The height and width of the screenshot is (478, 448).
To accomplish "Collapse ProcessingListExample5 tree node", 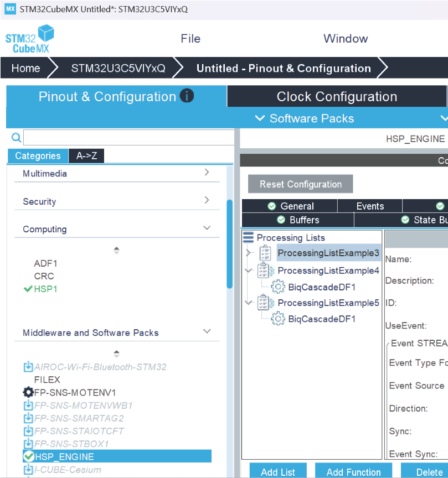I will pyautogui.click(x=249, y=303).
